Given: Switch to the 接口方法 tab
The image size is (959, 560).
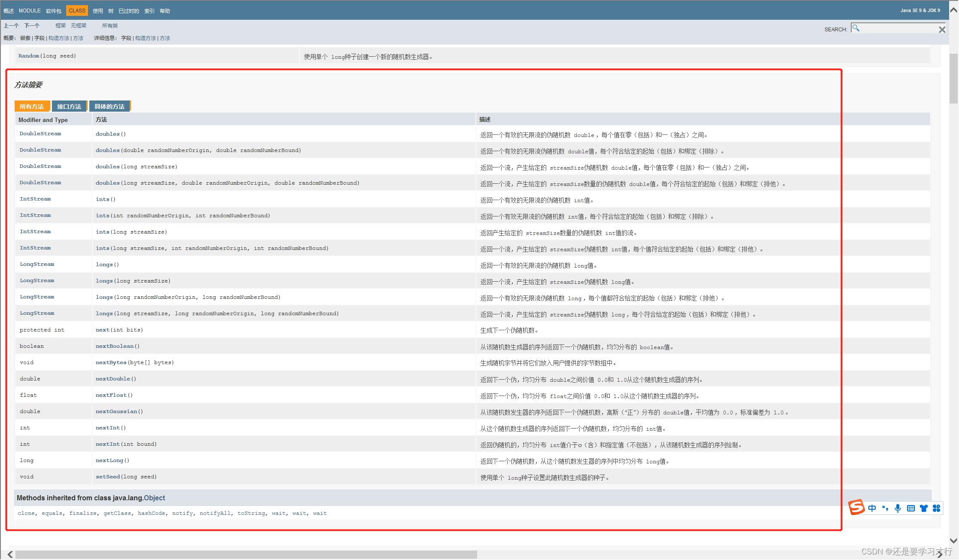Looking at the screenshot, I should [x=69, y=107].
